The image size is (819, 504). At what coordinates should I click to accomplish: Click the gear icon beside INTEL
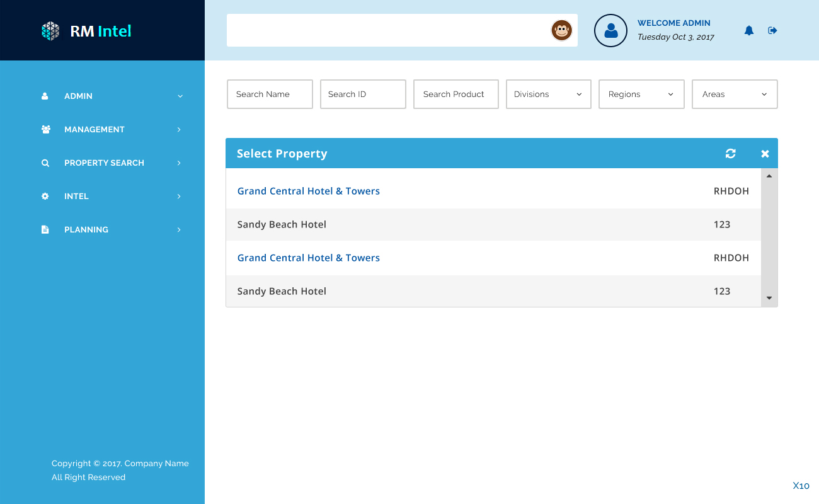tap(45, 196)
